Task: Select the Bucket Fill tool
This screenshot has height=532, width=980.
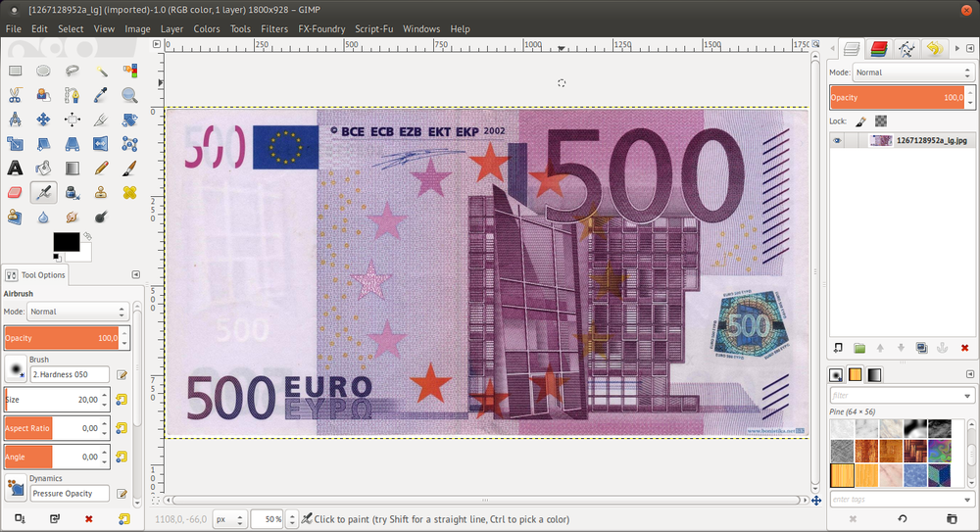Action: (44, 169)
